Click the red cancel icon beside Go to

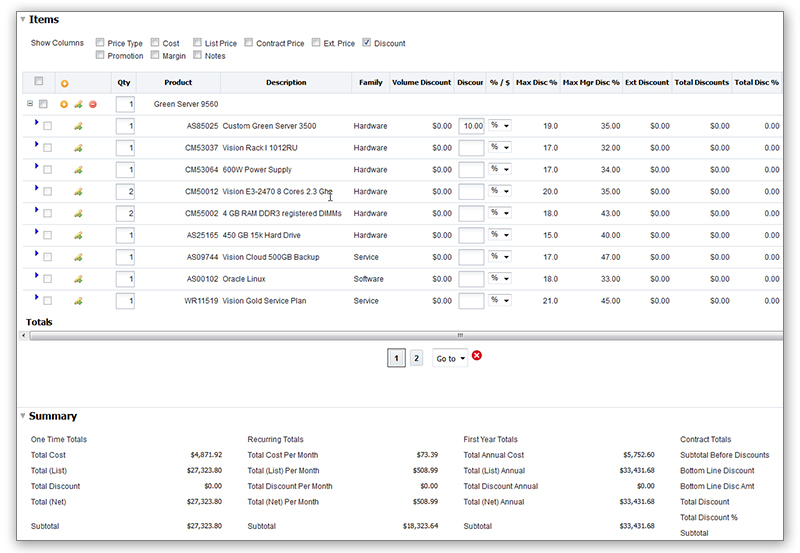[x=477, y=357]
